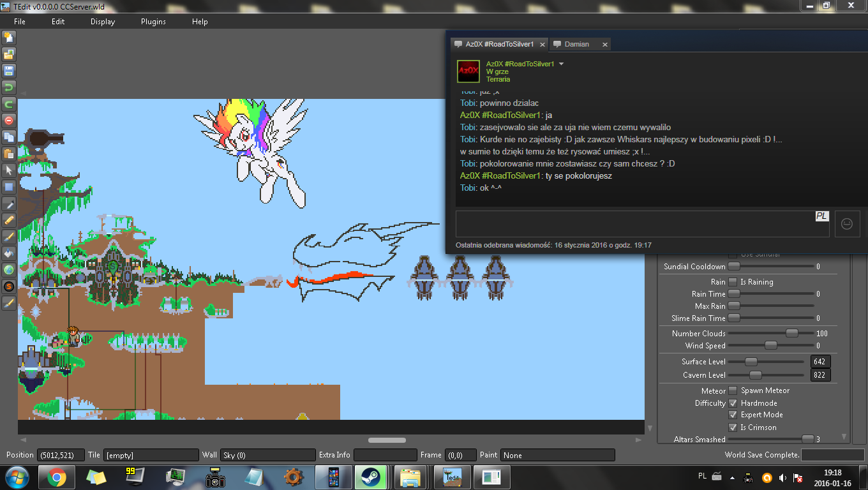This screenshot has height=490, width=868.
Task: Select the Brush tool
Action: 9,236
